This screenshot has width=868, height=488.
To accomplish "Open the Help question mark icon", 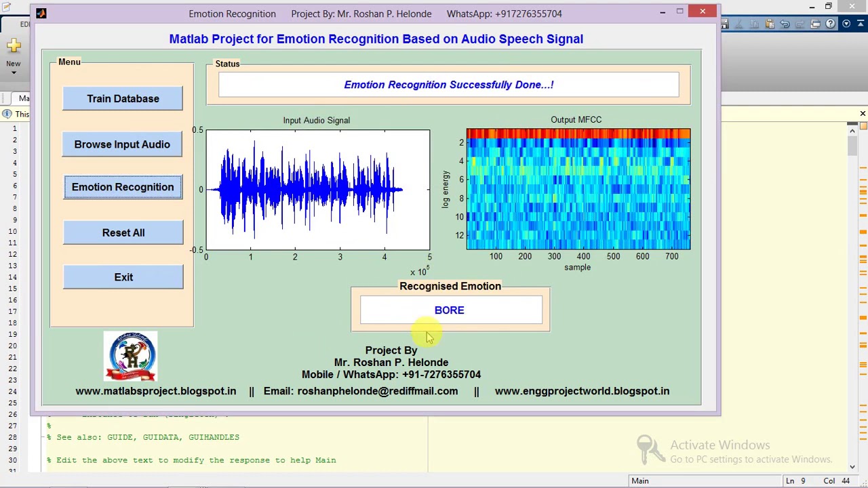I will 831,24.
